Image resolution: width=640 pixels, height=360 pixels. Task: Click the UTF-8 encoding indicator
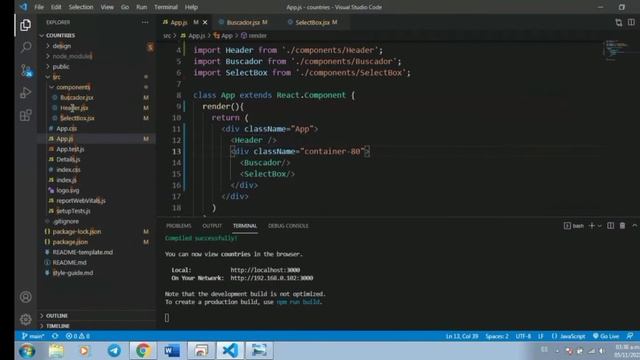tap(523, 336)
